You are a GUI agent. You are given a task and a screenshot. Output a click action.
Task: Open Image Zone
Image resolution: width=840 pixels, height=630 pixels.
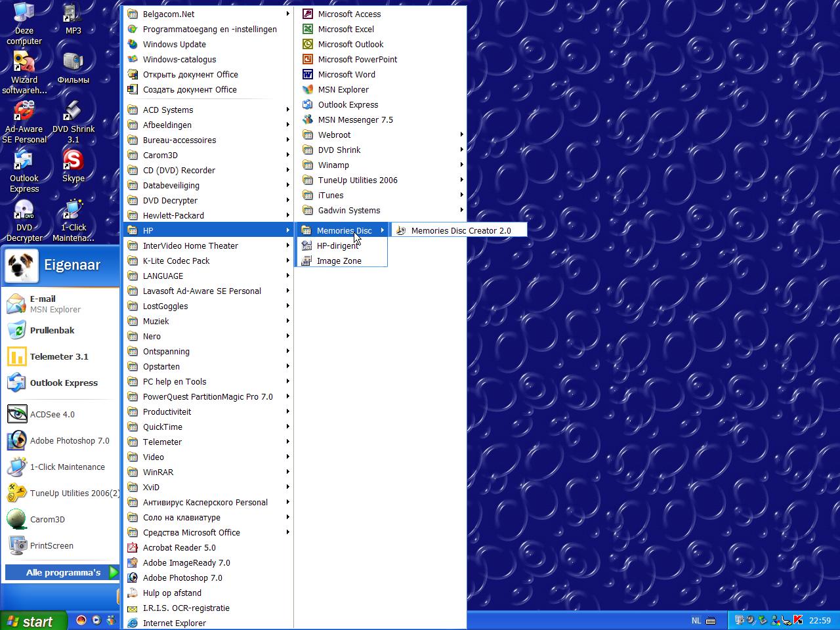(341, 261)
